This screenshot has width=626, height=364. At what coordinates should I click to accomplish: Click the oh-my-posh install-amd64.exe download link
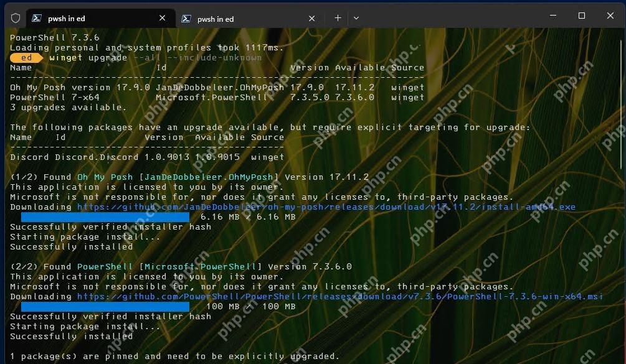tap(326, 207)
